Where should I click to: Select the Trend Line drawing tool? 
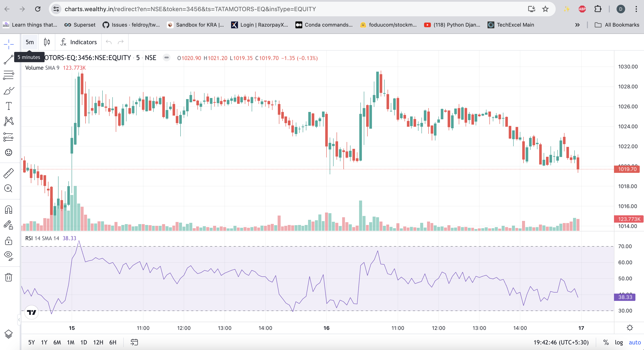pos(9,60)
